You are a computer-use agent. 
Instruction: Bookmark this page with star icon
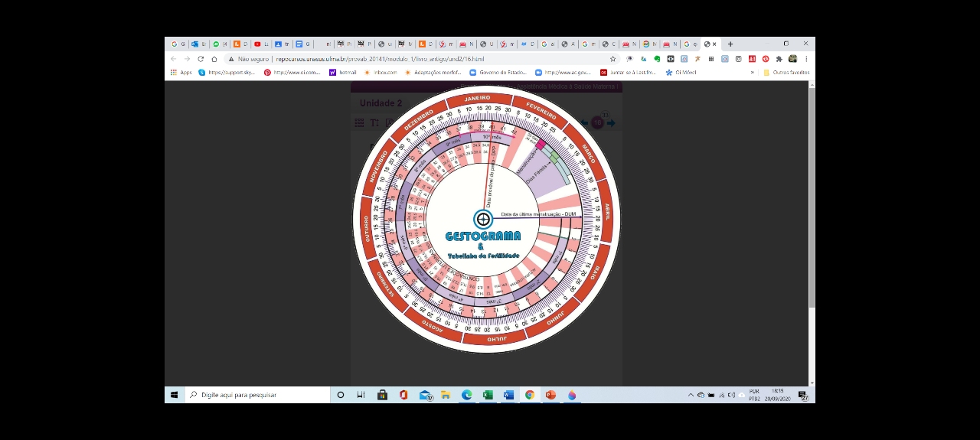tap(612, 59)
